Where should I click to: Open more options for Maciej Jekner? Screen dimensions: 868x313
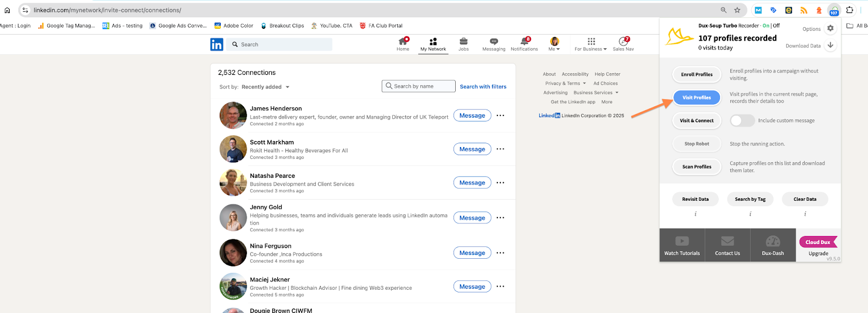click(x=500, y=286)
